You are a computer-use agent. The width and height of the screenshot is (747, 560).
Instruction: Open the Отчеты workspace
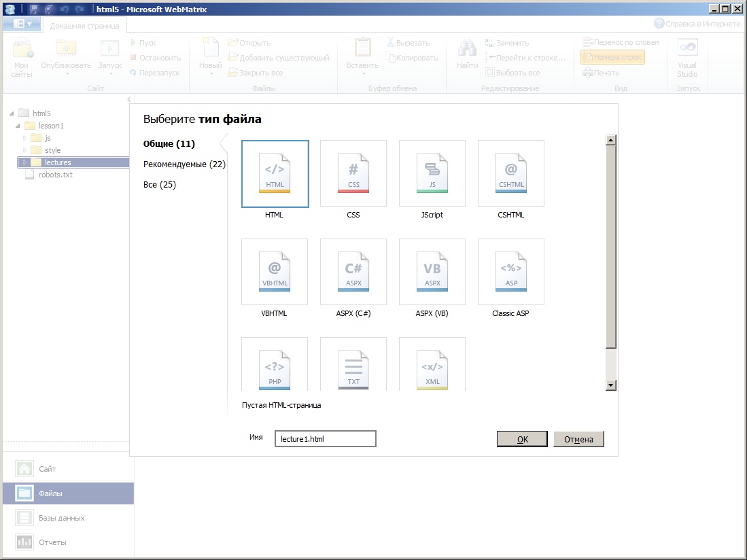pyautogui.click(x=68, y=542)
